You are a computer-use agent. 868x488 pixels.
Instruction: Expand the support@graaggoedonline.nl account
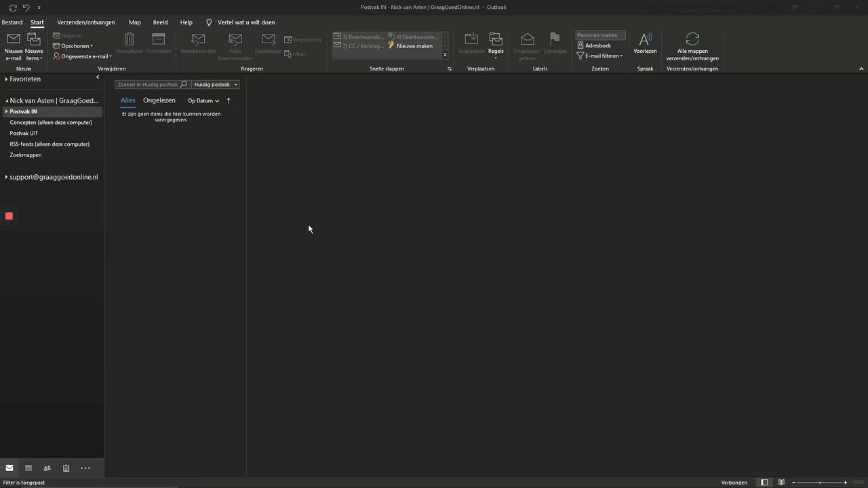6,177
